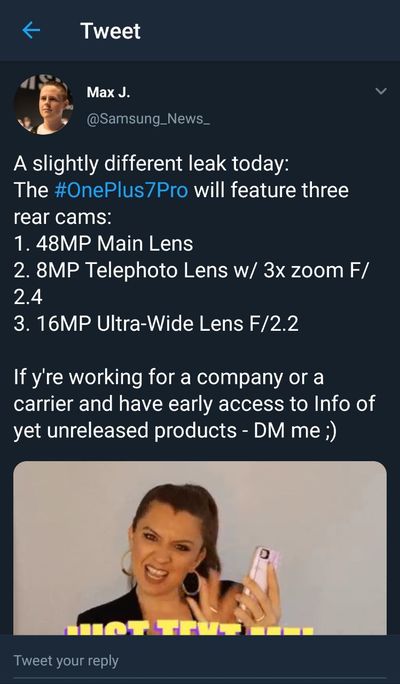Tap the 'If y're working for a company' line

pyautogui.click(x=168, y=378)
